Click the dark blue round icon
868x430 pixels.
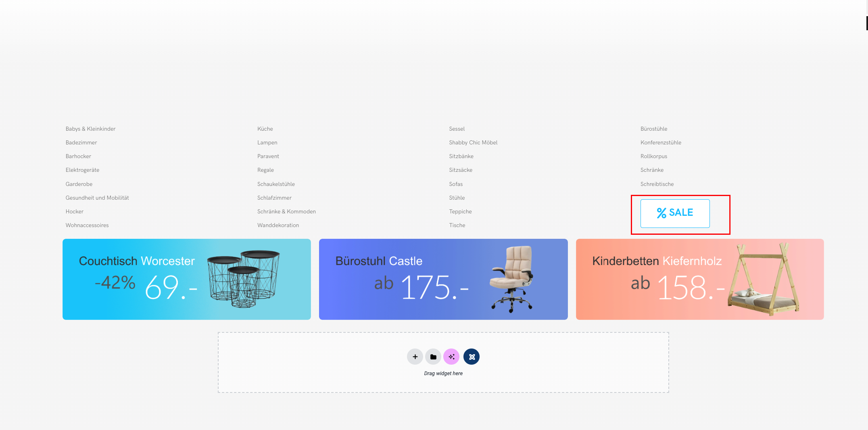[x=472, y=357]
